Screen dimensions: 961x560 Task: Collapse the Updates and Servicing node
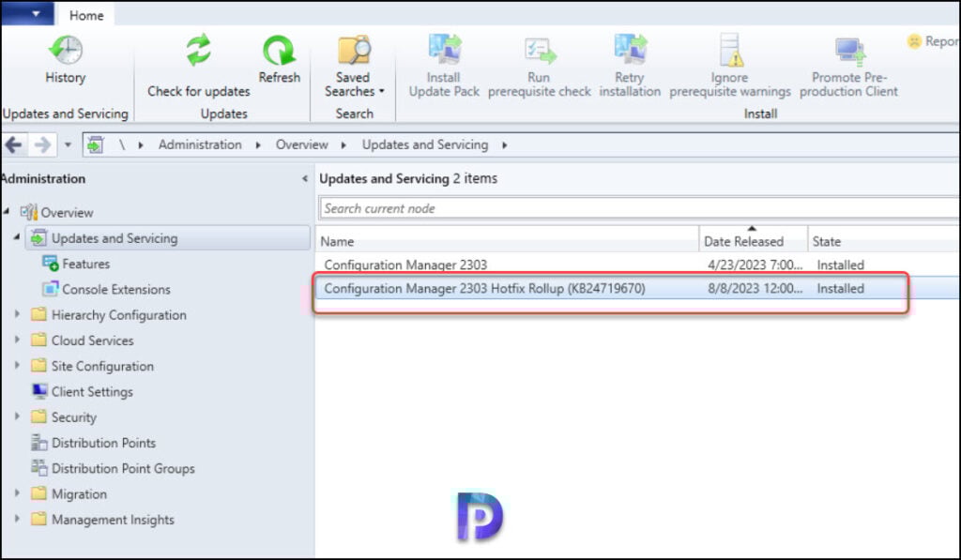coord(17,237)
